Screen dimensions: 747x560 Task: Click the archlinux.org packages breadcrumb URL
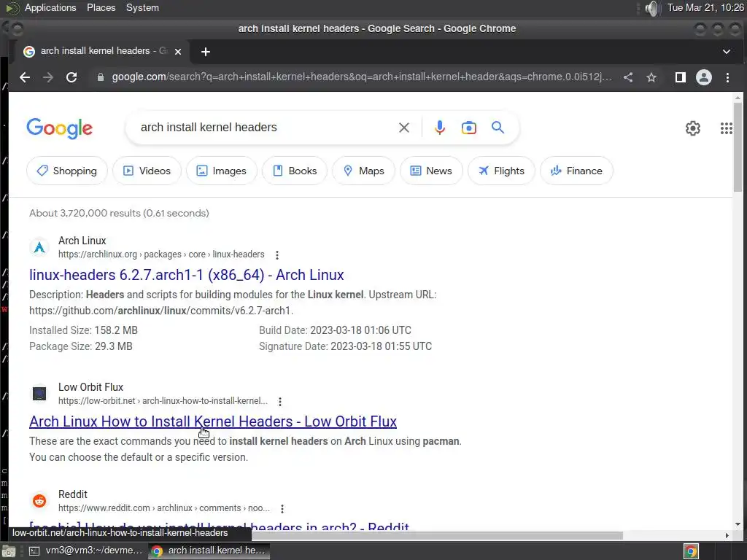click(x=161, y=254)
